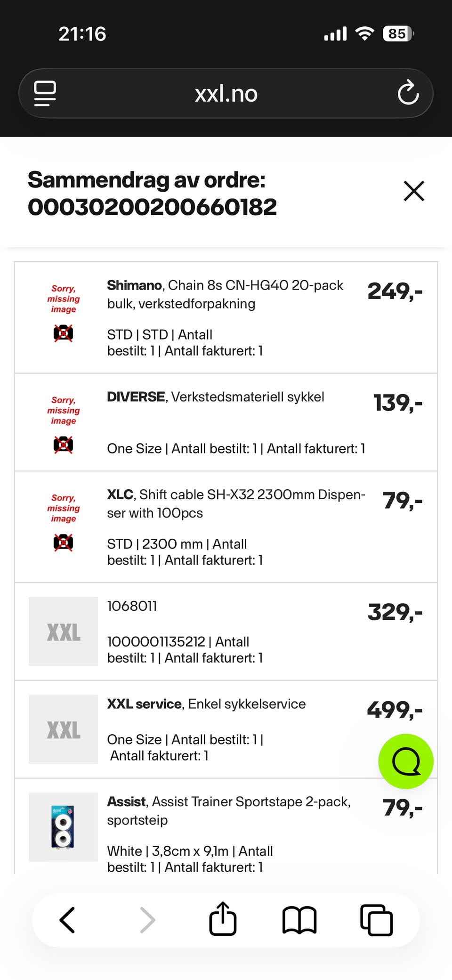The height and width of the screenshot is (980, 452).
Task: Open DIVERSE Verkstedsmateriell sykkel item
Action: pyautogui.click(x=216, y=397)
